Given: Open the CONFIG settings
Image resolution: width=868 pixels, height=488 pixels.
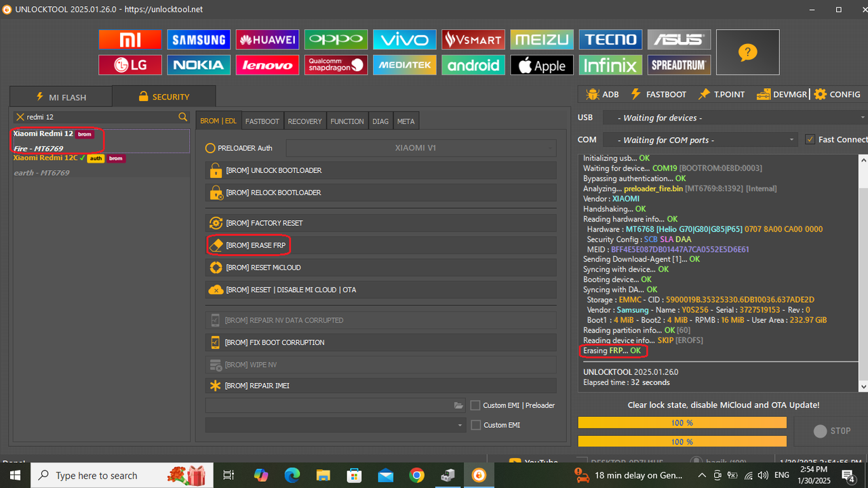Looking at the screenshot, I should point(837,94).
